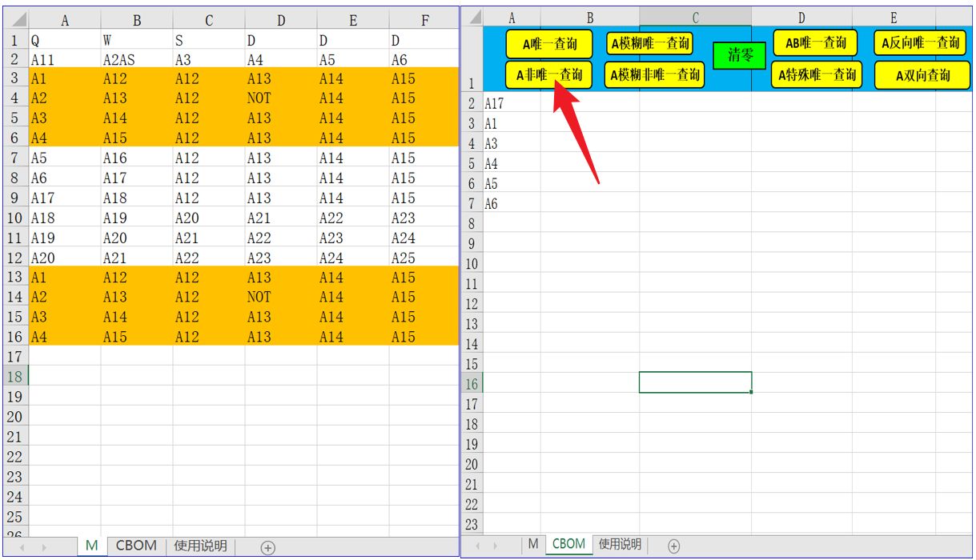Screen dimensions: 976x560
Task: Click A3 cell in right sheet row 4
Action: tap(512, 143)
